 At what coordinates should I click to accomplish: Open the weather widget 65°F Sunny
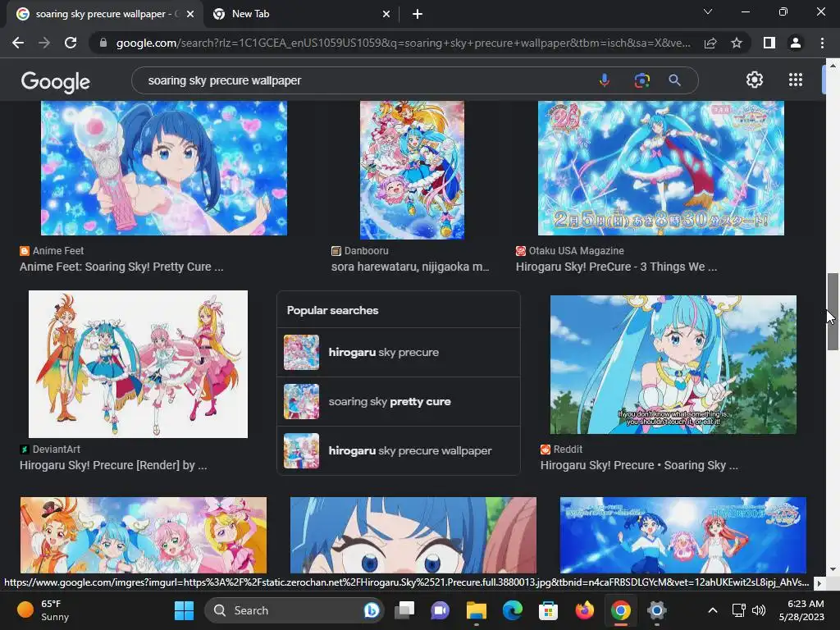point(44,610)
